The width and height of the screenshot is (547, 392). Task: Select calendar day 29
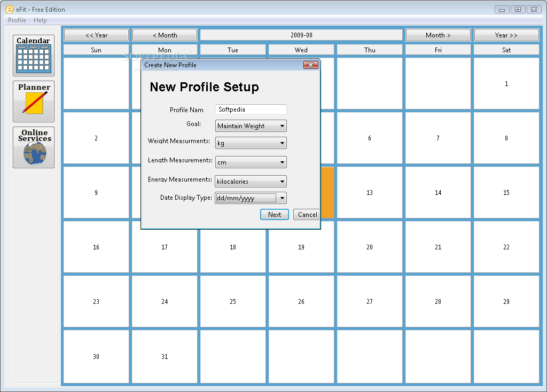pos(506,301)
